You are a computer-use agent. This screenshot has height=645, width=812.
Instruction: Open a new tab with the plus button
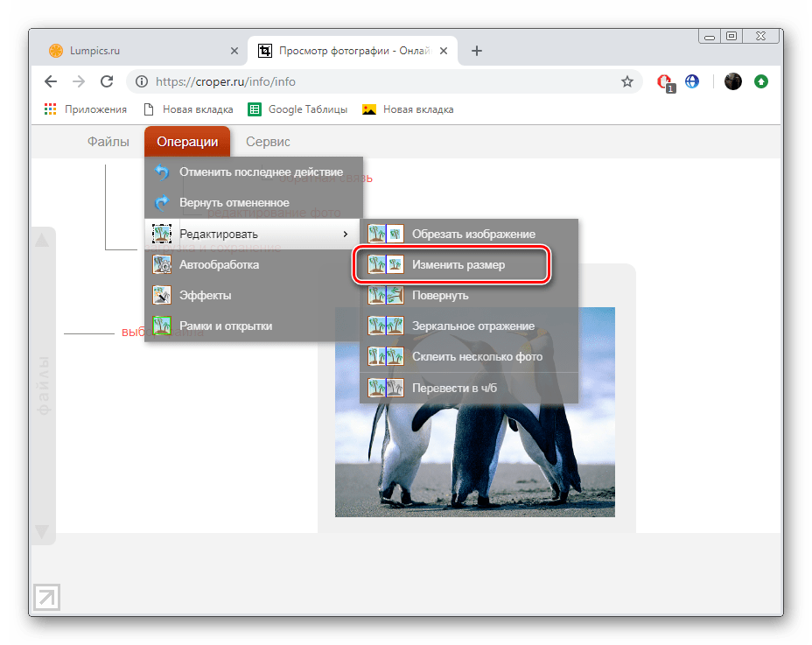[x=477, y=51]
